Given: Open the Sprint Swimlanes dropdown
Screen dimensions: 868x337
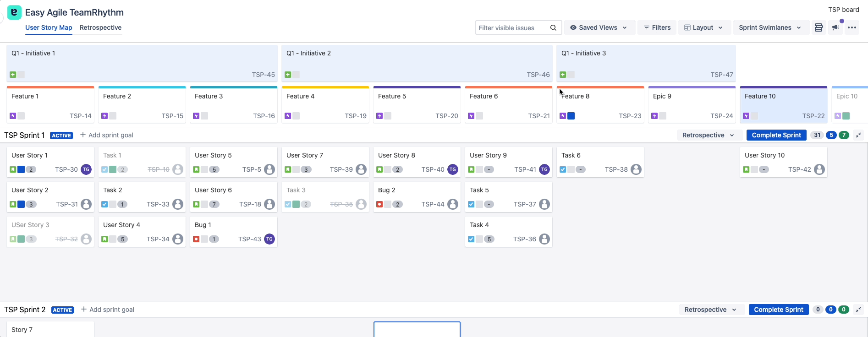Looking at the screenshot, I should click(x=770, y=28).
